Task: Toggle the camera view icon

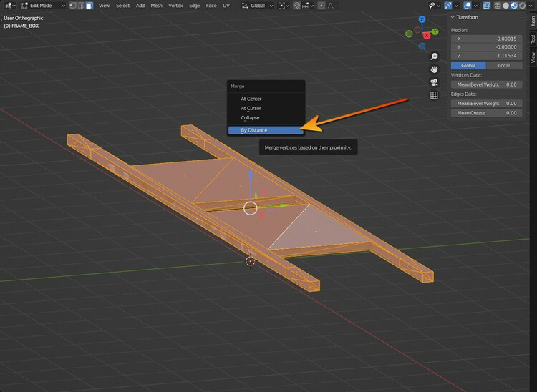Action: pos(434,82)
